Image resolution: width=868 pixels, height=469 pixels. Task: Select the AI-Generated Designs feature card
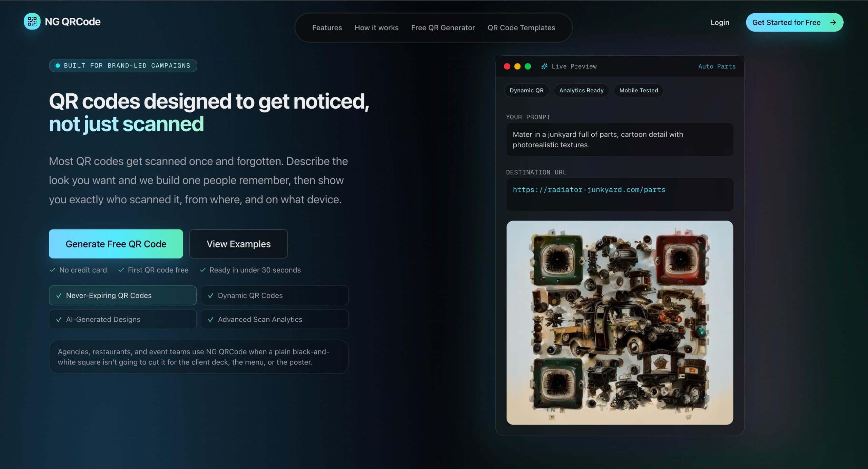coord(122,319)
